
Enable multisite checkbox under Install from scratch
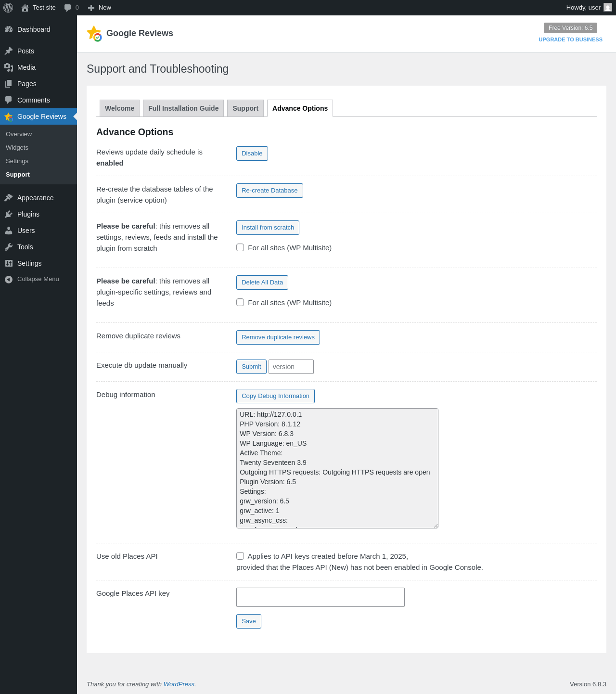240,247
